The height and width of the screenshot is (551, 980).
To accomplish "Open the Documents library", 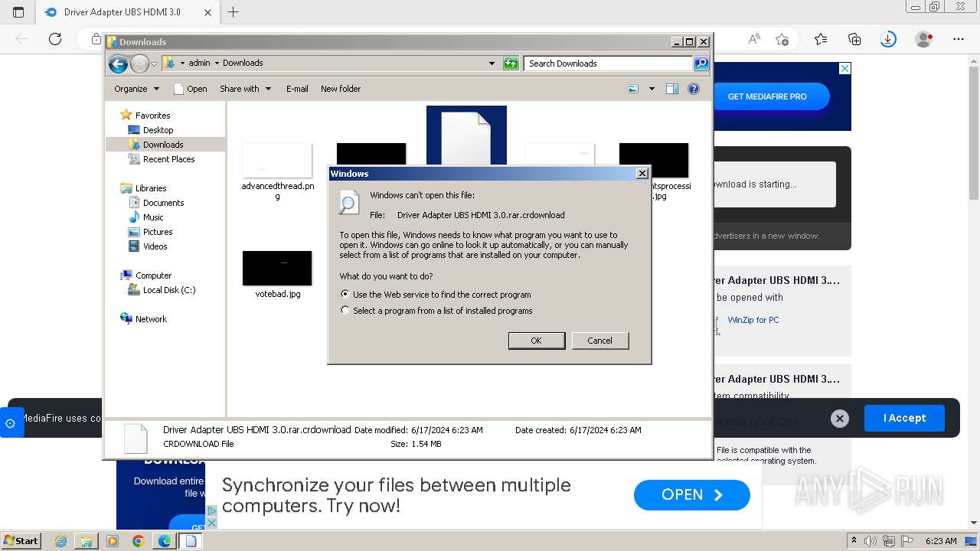I will (x=163, y=203).
